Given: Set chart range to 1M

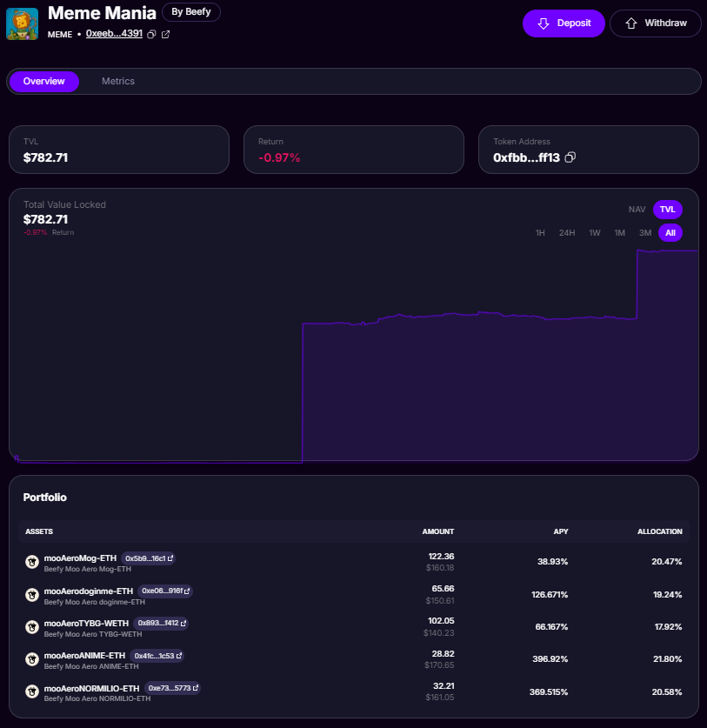Looking at the screenshot, I should tap(620, 233).
